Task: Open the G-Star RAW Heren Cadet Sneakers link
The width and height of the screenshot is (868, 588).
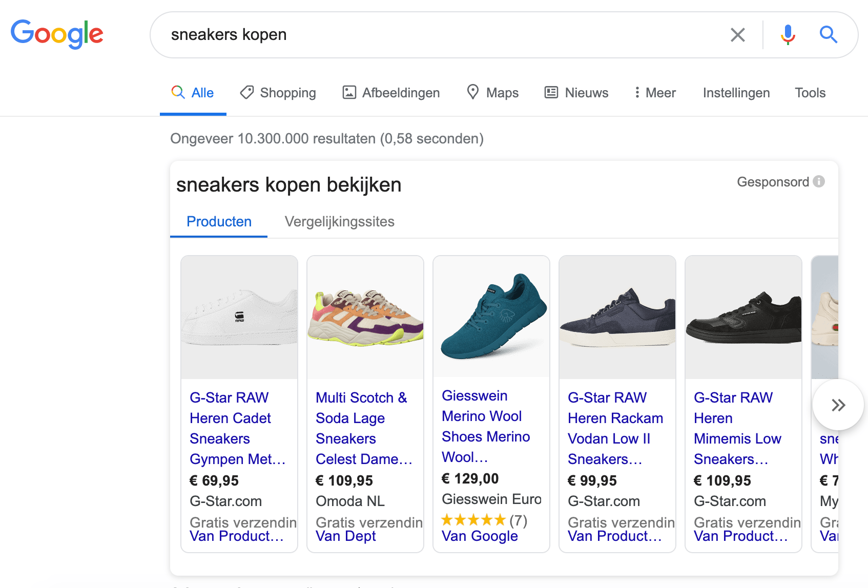Action: [237, 428]
